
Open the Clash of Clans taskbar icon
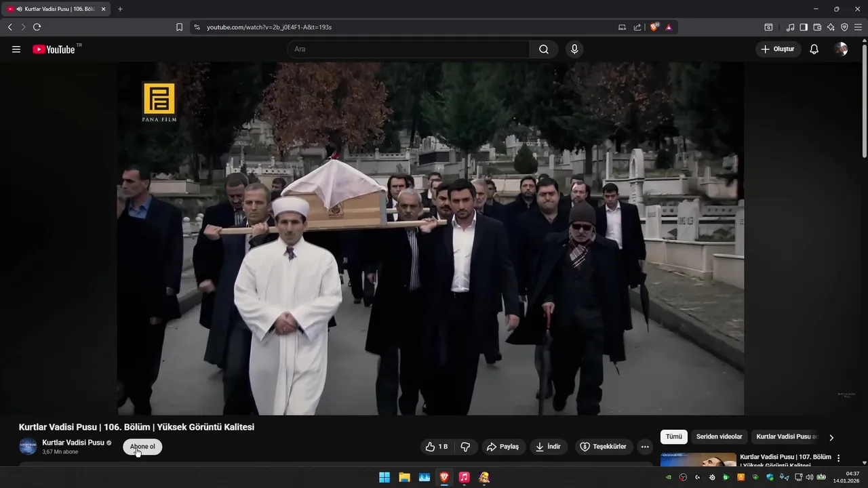(484, 477)
